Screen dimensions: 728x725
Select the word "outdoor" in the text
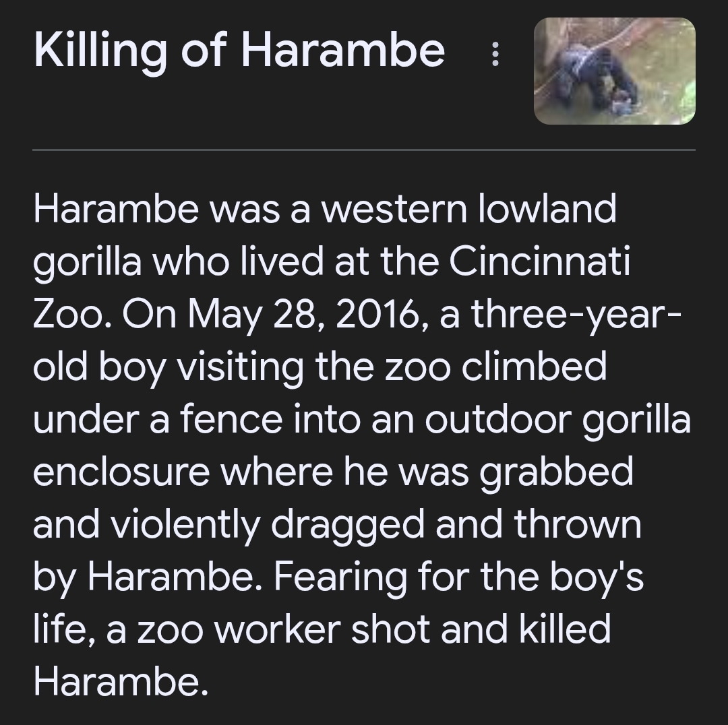coord(497,419)
